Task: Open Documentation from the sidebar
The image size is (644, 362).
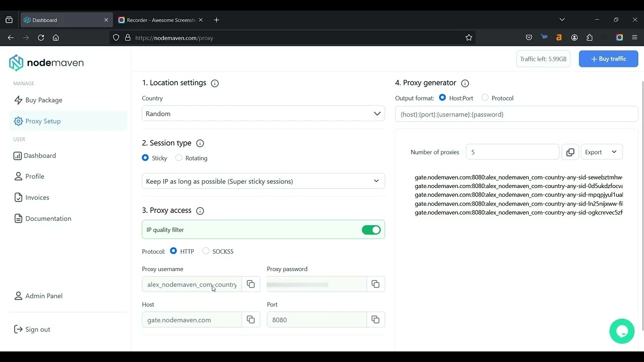Action: point(48,219)
